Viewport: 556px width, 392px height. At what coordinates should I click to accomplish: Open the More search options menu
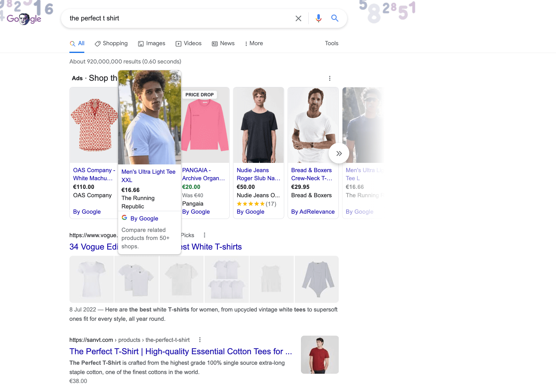[x=254, y=44]
